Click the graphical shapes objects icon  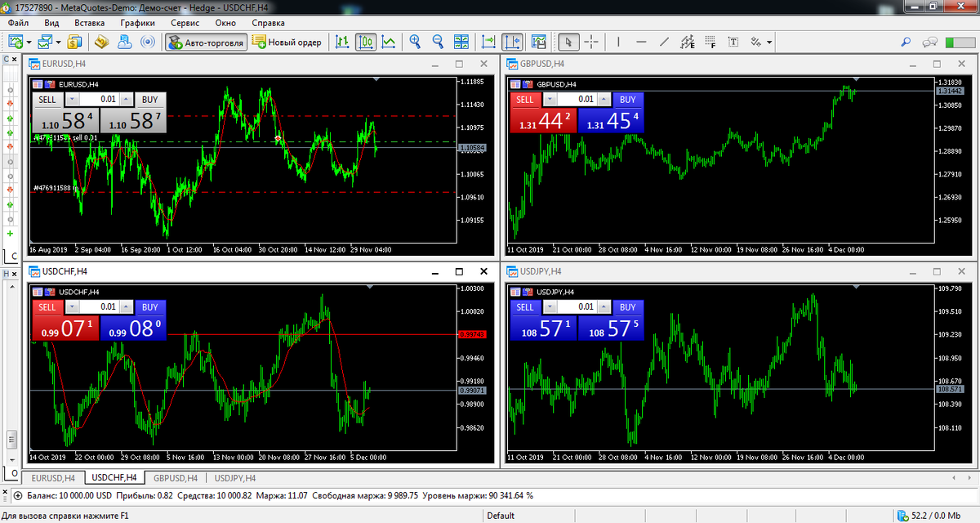click(756, 42)
